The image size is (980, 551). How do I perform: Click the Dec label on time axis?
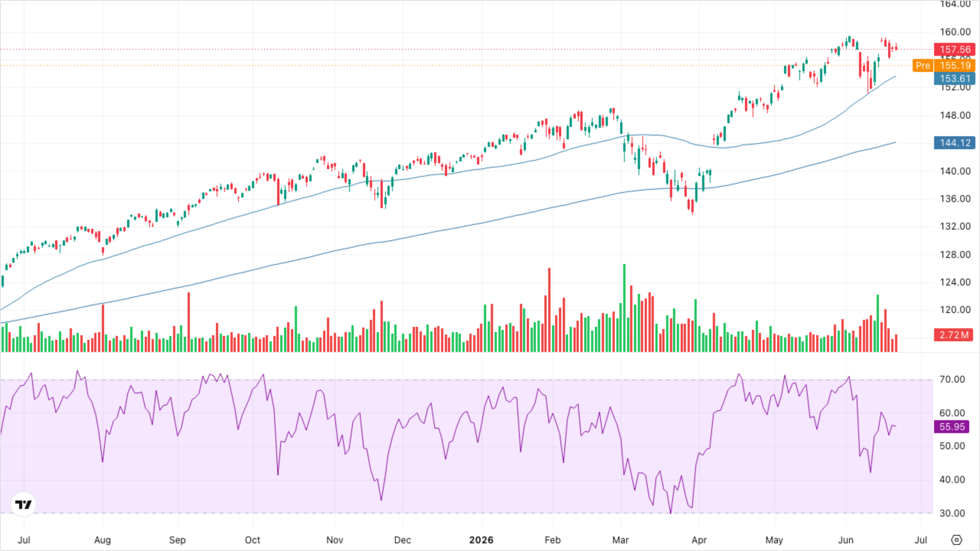[403, 540]
